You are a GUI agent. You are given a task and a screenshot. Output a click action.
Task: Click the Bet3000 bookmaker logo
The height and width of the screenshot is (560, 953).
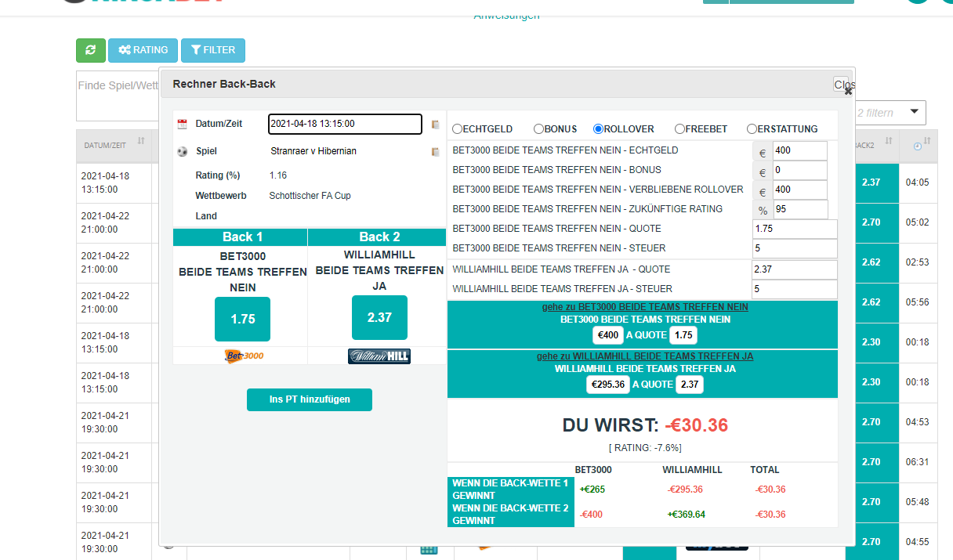point(244,356)
